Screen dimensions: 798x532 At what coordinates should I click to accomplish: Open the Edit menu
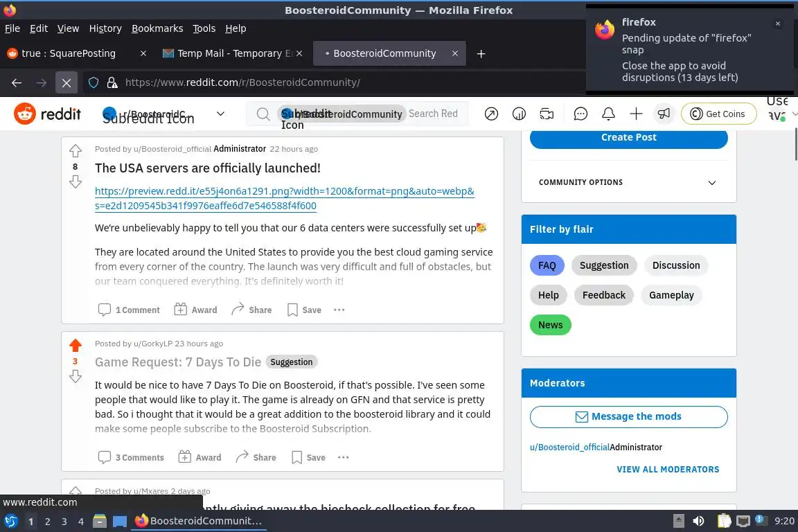point(39,28)
